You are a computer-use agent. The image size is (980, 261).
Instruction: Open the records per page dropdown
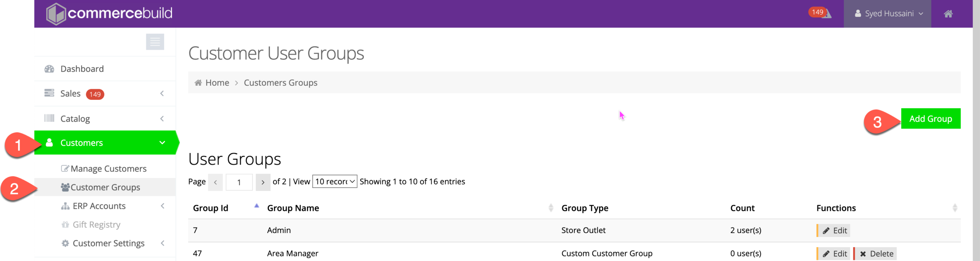coord(335,181)
